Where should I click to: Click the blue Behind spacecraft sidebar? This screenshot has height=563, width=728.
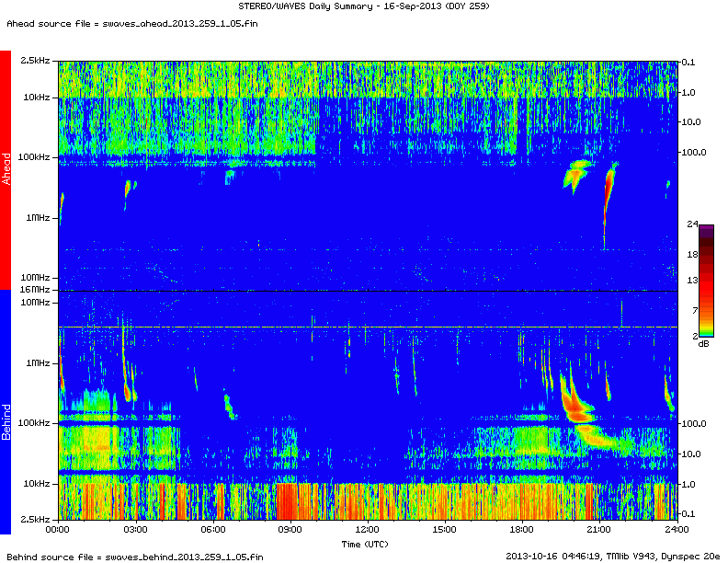pyautogui.click(x=6, y=411)
